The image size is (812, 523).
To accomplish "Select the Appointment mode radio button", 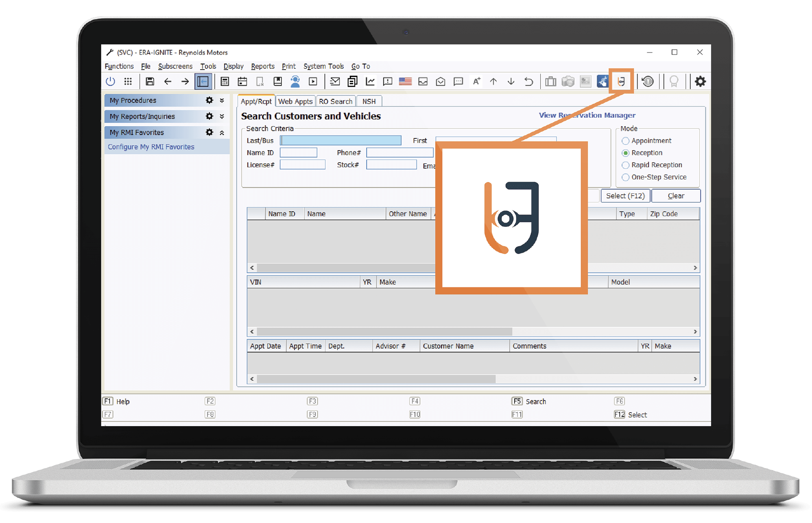I will tap(626, 141).
